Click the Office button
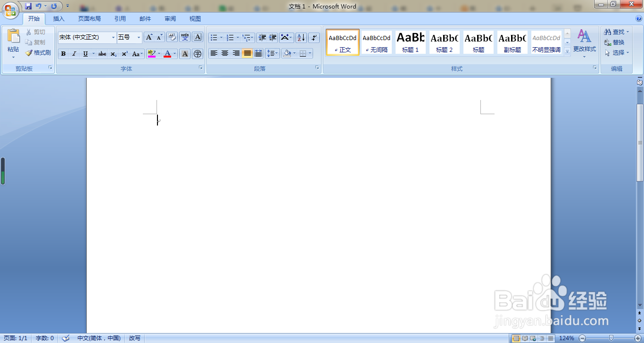Image resolution: width=644 pixels, height=343 pixels. click(x=10, y=10)
